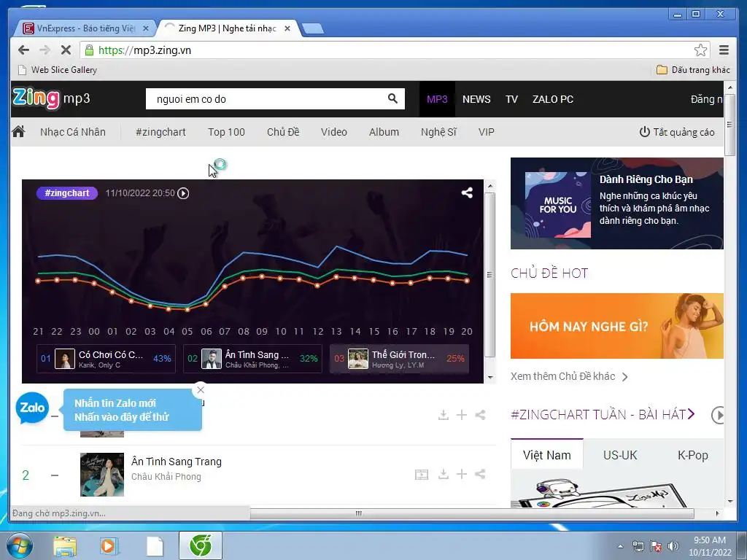
Task: Click the volume speaker icon in system tray
Action: coord(673,546)
